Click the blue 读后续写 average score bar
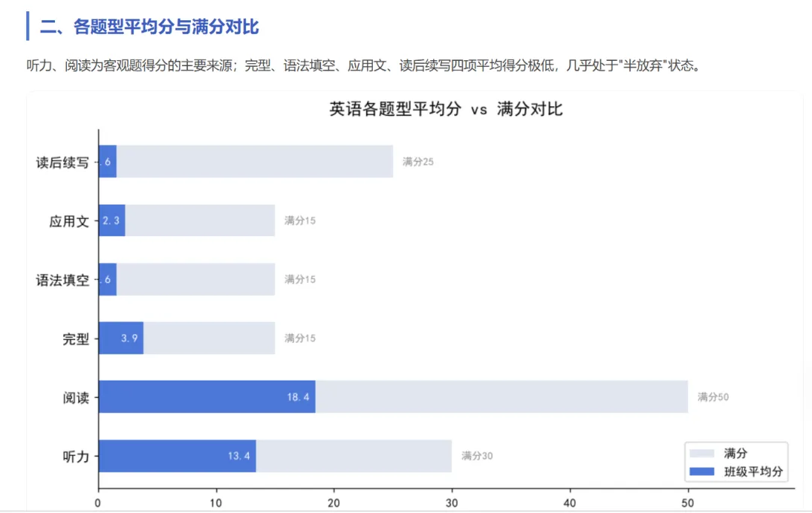812x513 pixels. point(108,162)
